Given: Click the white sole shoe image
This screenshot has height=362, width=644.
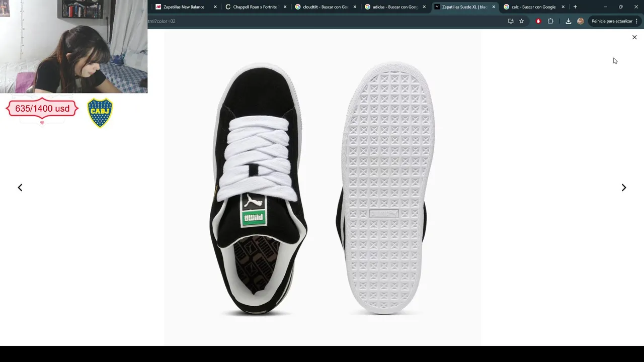Looking at the screenshot, I should (x=385, y=189).
